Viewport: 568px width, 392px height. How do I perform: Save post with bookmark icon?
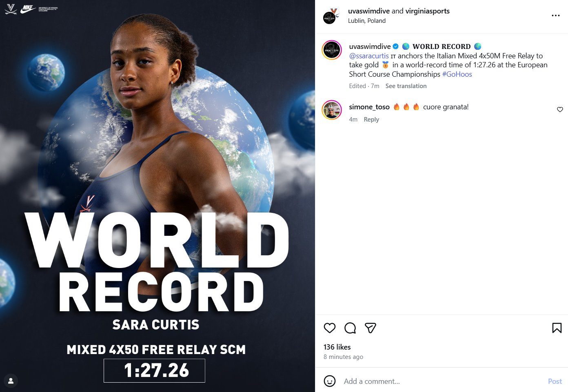(557, 328)
